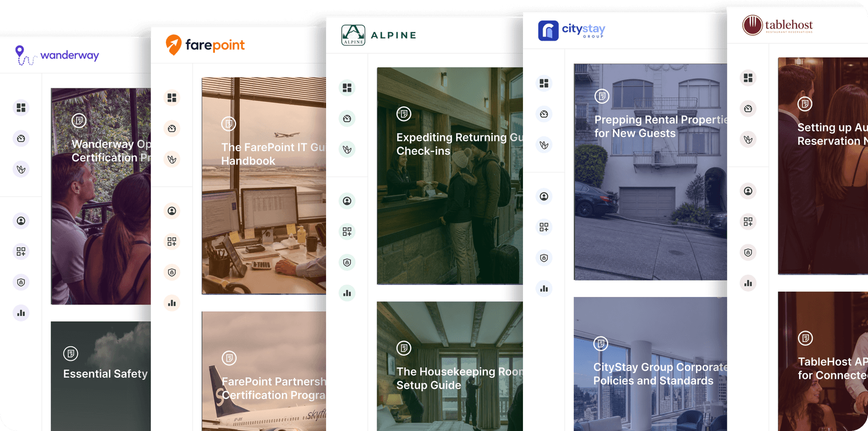
Task: Select the lotus leaf icon in TableHost sidebar
Action: pos(748,140)
